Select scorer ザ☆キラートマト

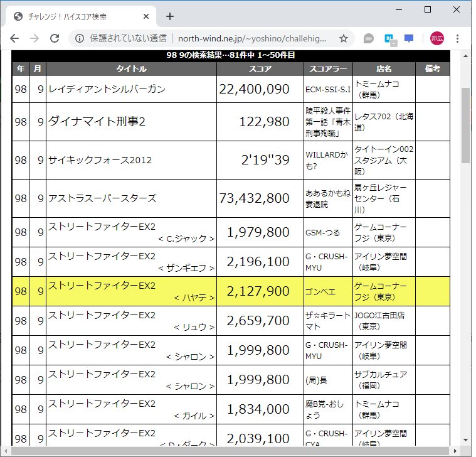point(328,321)
